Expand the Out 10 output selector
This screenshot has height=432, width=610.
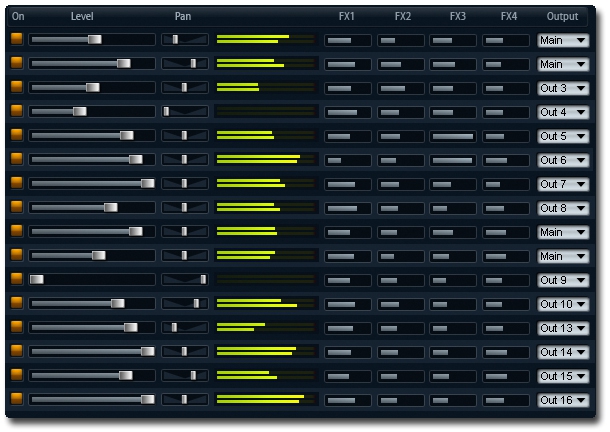563,304
